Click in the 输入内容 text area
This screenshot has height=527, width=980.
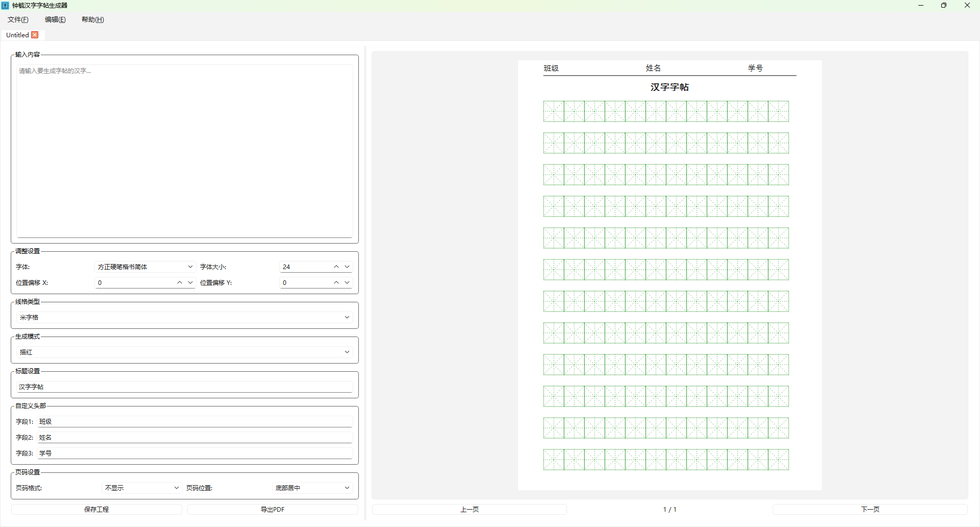184,151
